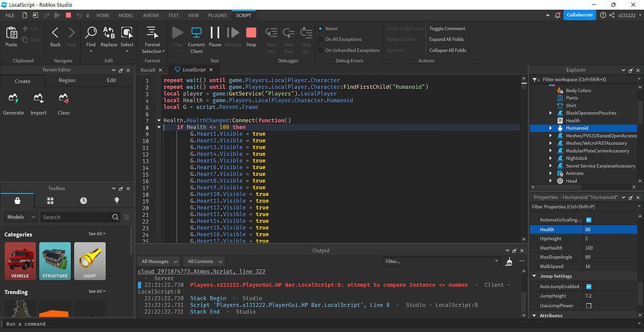644x332 pixels.
Task: Open the Output panel three-dot menu
Action: (x=521, y=261)
